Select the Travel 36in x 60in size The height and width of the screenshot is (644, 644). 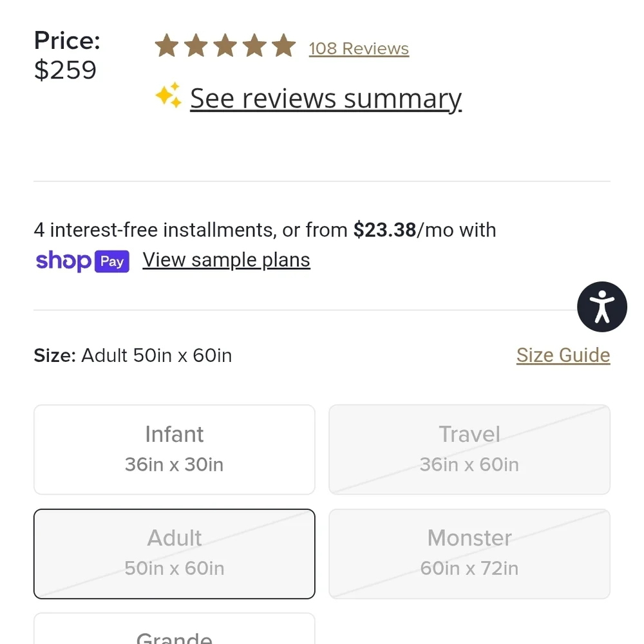click(469, 450)
